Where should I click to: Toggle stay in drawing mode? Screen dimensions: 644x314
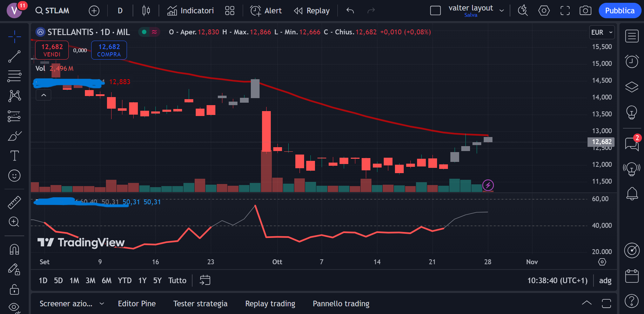[14, 269]
